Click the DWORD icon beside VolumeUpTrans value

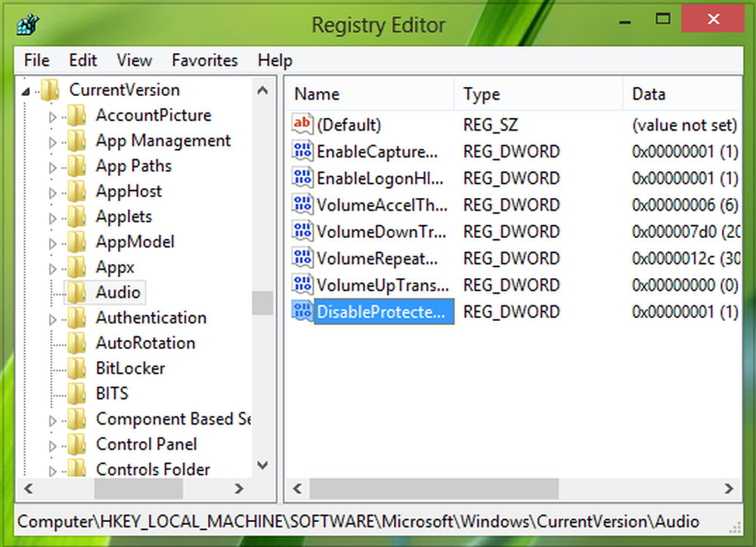pos(302,285)
